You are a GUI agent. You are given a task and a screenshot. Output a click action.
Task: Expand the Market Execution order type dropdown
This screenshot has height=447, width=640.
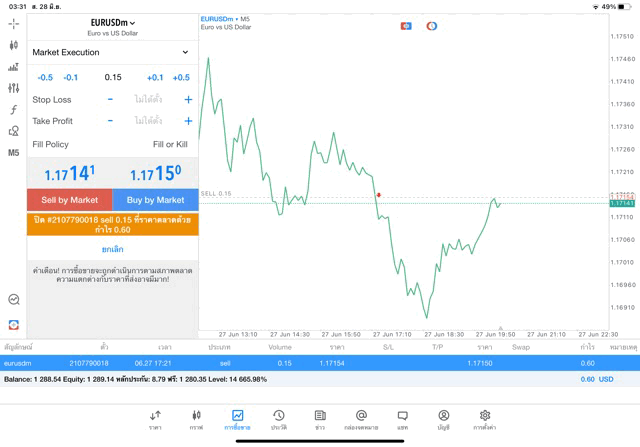111,52
